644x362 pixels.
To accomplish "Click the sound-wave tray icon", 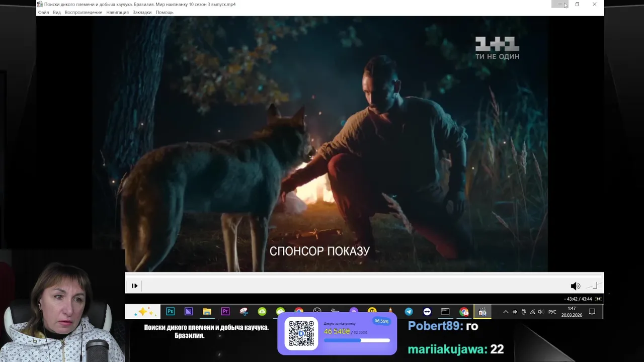I will pos(515,312).
